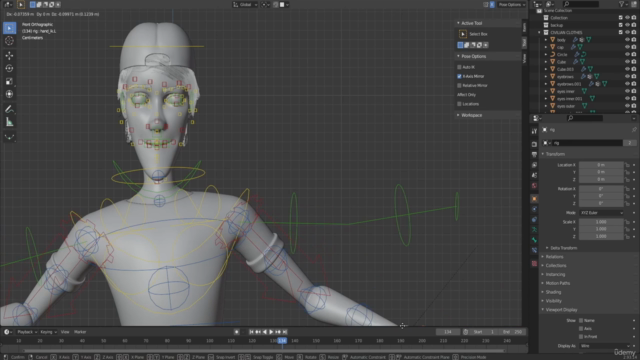Click the lock icon for Location X
Viewport: 640px width, 360px height.
[627, 165]
